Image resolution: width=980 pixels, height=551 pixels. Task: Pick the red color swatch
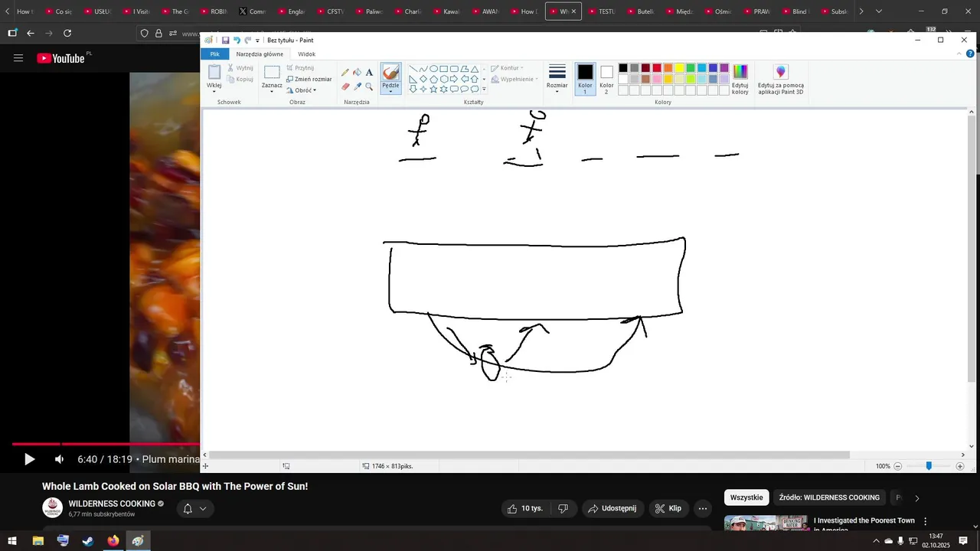(657, 68)
